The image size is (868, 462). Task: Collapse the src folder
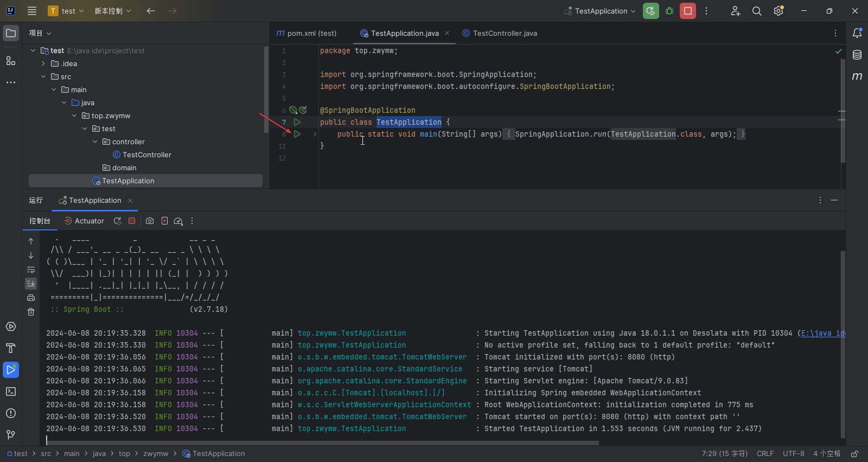point(43,76)
